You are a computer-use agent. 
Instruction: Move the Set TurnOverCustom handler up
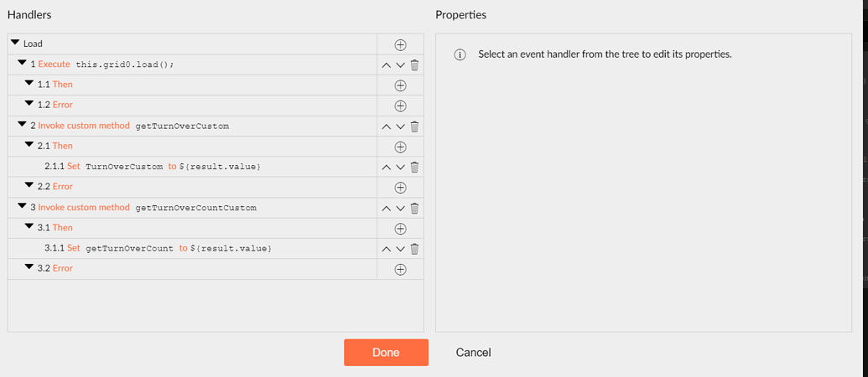pyautogui.click(x=387, y=168)
